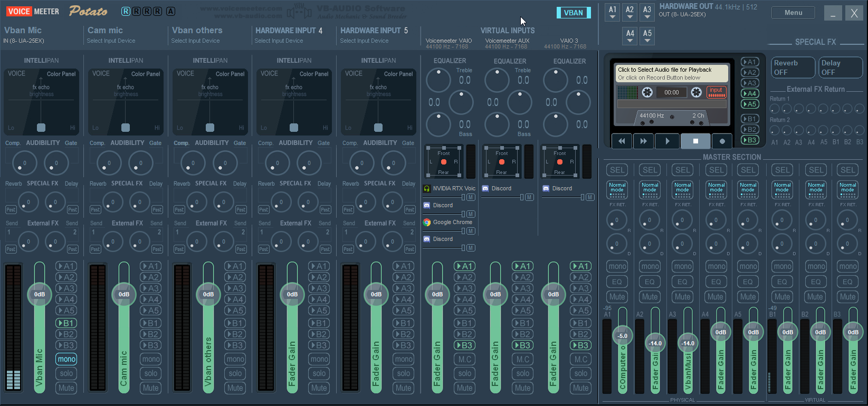
Task: Click the highlighted blue R icon in the title bar
Action: click(x=126, y=11)
